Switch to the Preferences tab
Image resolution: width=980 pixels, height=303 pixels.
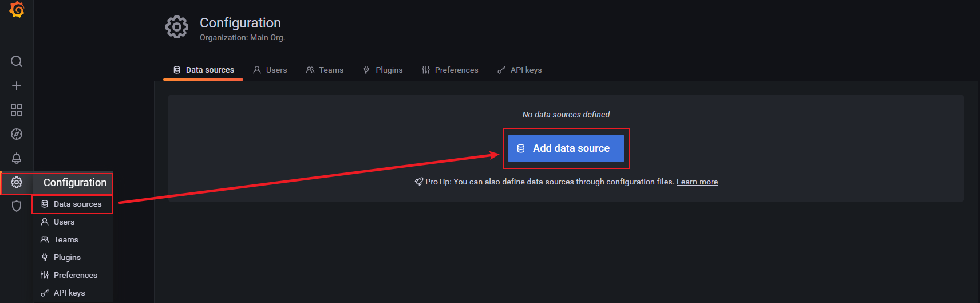point(450,70)
